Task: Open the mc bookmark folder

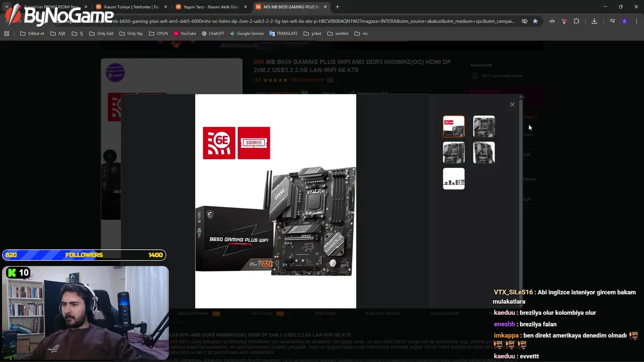Action: pos(361,34)
